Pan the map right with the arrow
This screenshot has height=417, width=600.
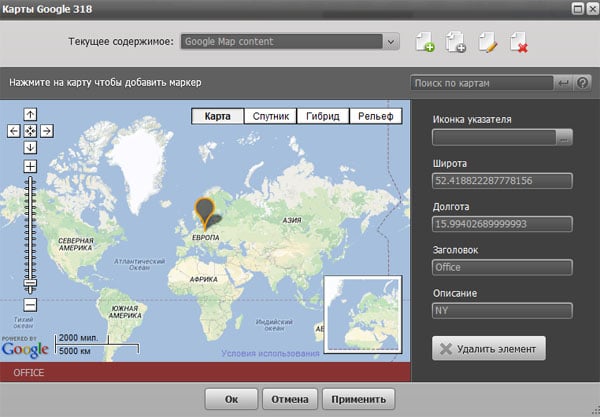pos(46,130)
